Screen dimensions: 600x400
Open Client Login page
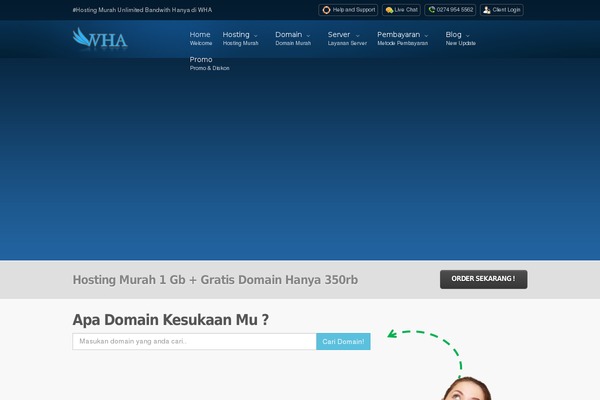pyautogui.click(x=502, y=10)
